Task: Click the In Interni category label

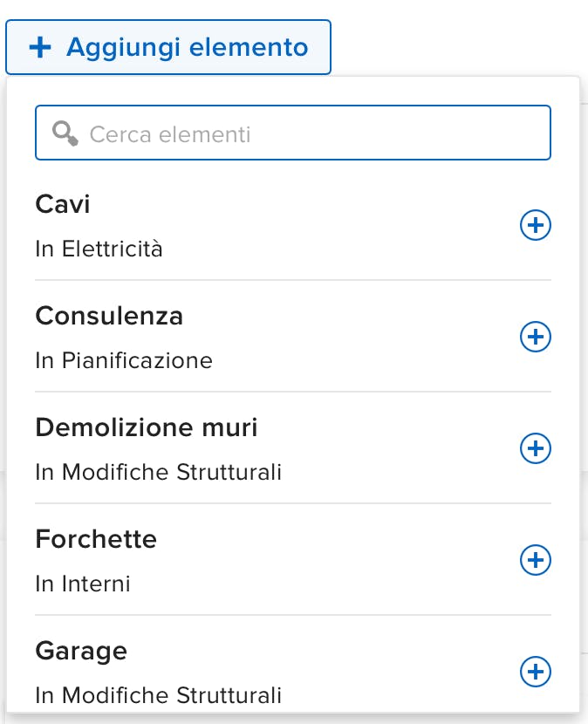Action: 83,584
